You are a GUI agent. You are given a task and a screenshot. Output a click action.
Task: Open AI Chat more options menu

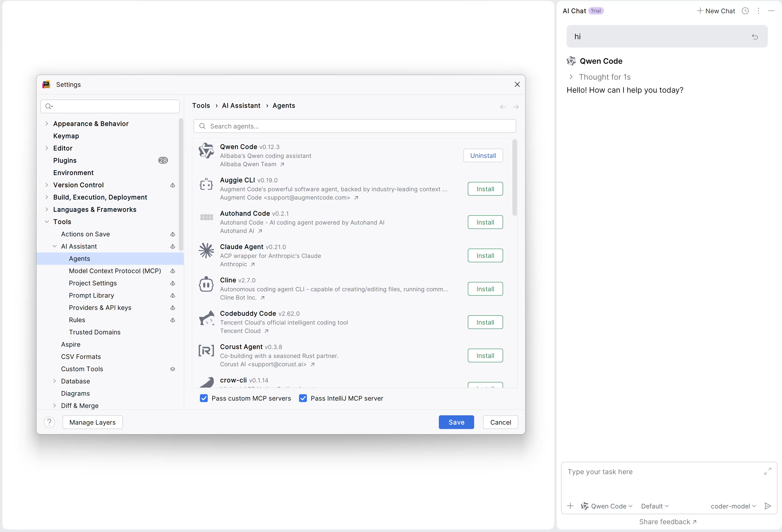point(758,11)
